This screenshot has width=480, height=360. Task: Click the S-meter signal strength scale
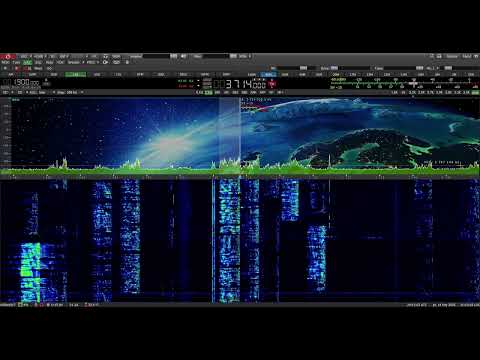[x=404, y=83]
